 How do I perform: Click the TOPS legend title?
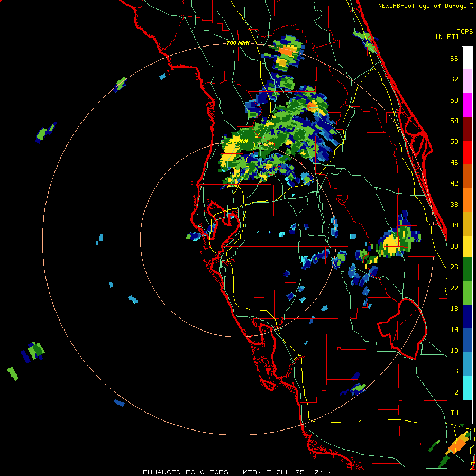[465, 31]
